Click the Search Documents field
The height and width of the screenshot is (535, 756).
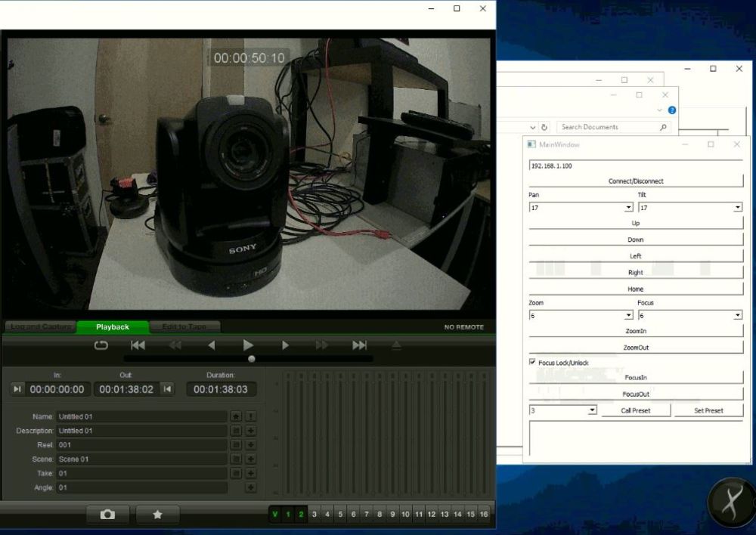tap(613, 127)
